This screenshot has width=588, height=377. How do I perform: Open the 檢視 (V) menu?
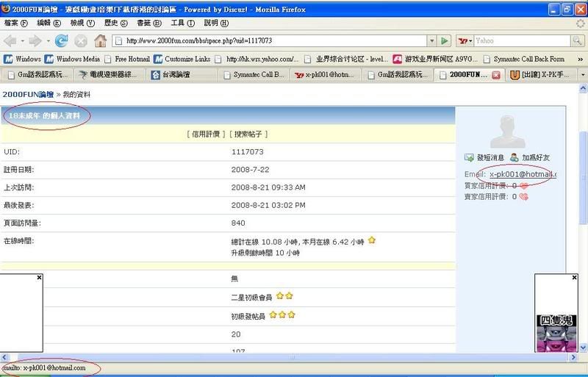click(x=82, y=23)
